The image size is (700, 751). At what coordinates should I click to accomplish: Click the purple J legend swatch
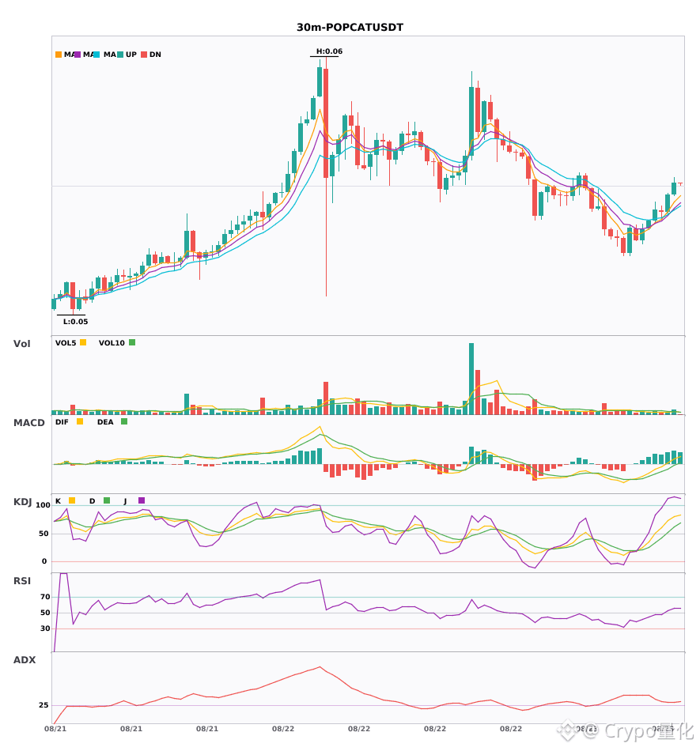click(x=142, y=500)
